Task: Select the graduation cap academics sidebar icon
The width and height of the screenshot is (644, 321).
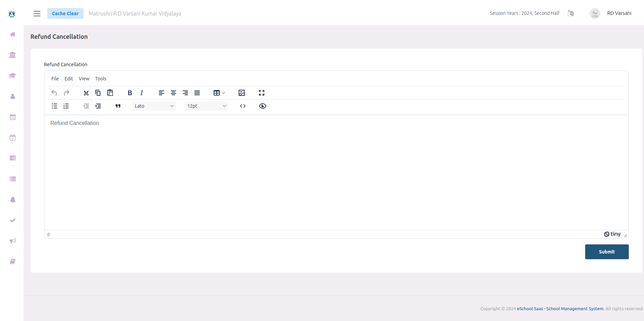Action: pos(13,76)
